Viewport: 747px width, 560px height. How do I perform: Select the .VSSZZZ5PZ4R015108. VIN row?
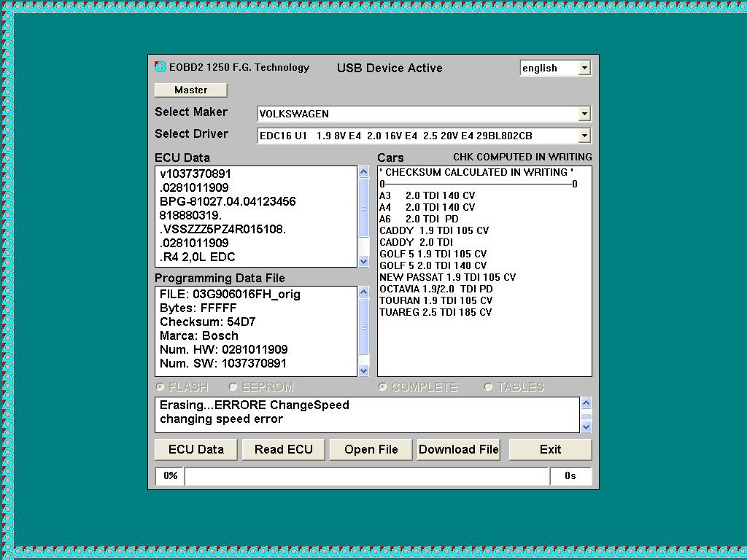222,229
